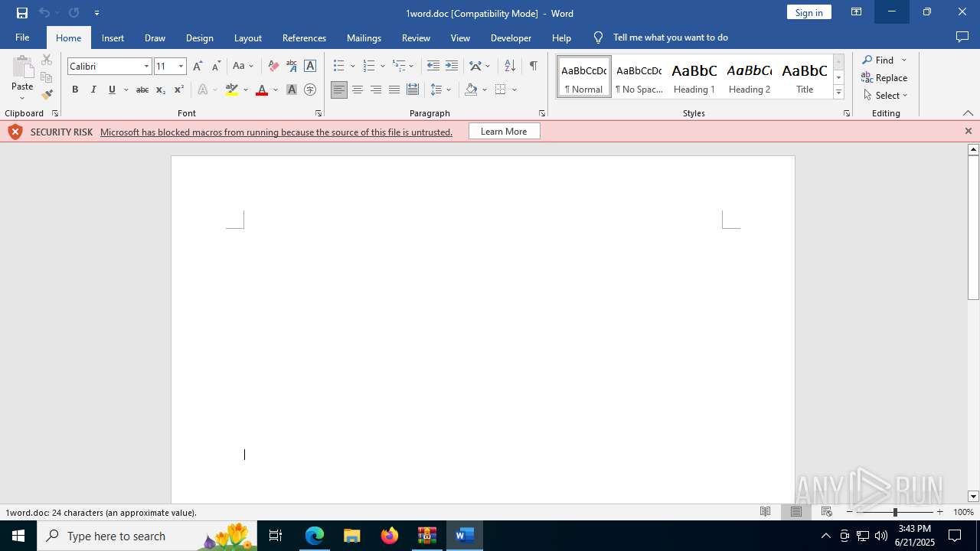Apply the Heading 1 style

coord(694,77)
